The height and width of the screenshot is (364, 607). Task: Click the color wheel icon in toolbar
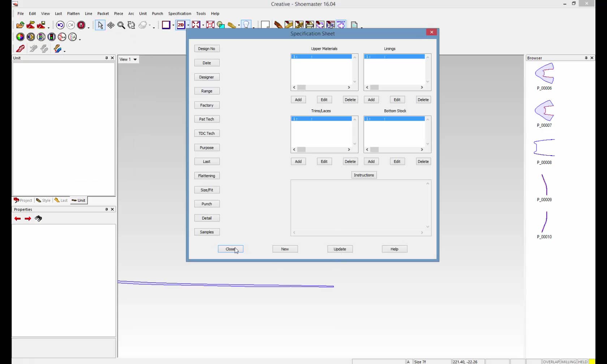[20, 37]
